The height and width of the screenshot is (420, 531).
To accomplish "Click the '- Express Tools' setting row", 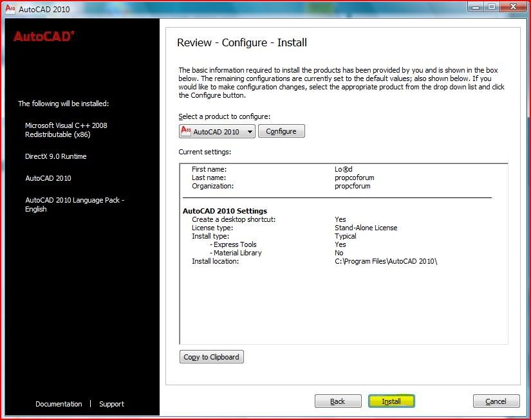I will click(x=277, y=244).
